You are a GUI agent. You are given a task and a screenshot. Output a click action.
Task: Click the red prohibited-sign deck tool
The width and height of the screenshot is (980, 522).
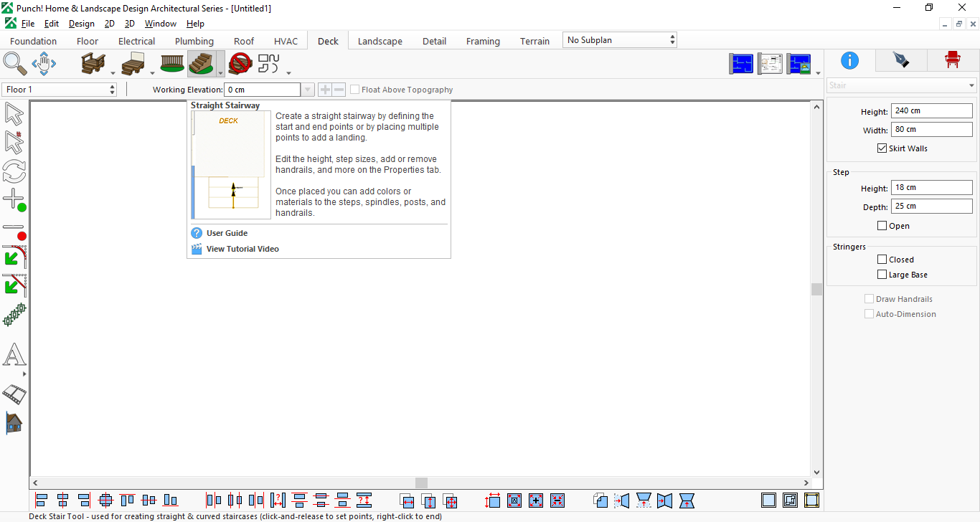point(240,64)
